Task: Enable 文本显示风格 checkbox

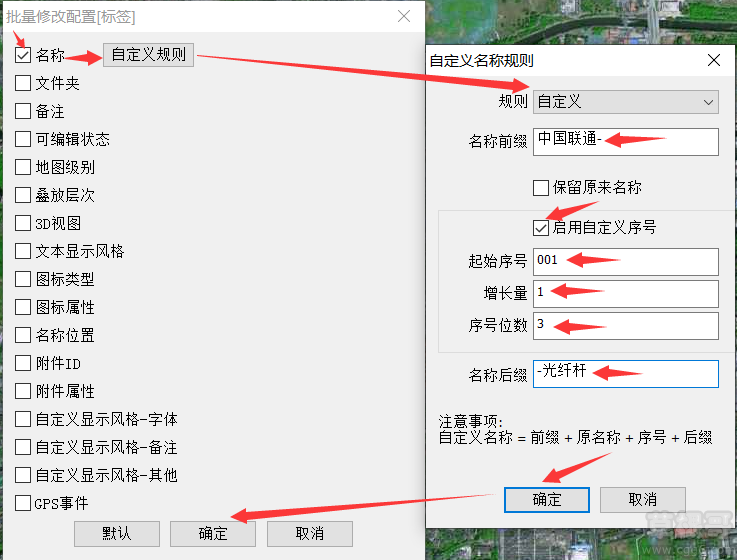Action: coord(23,251)
